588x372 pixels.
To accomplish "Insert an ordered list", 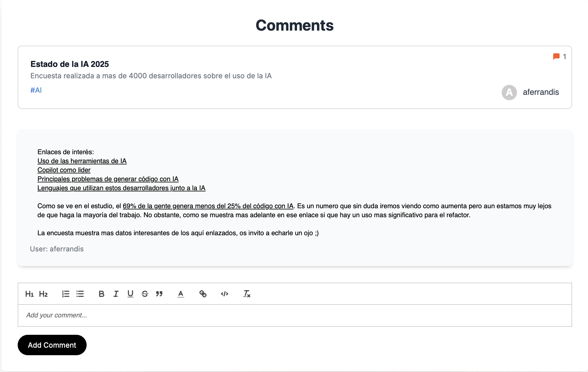I will 65,294.
